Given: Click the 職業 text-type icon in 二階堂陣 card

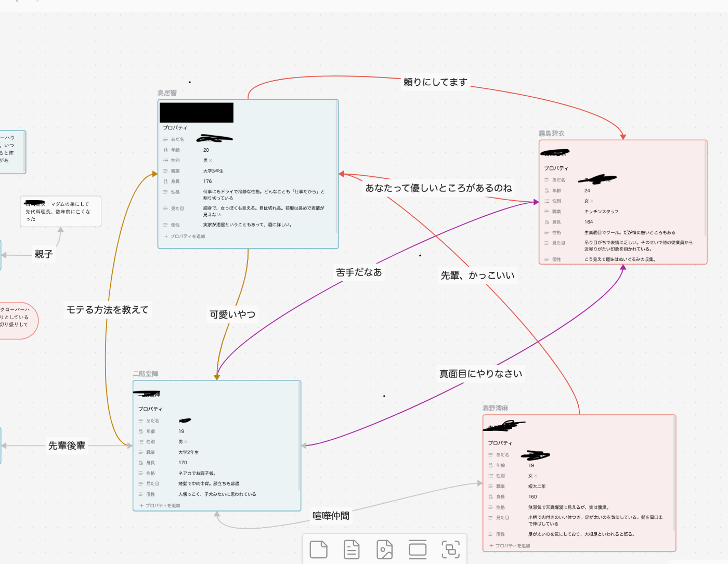Looking at the screenshot, I should click(x=141, y=452).
